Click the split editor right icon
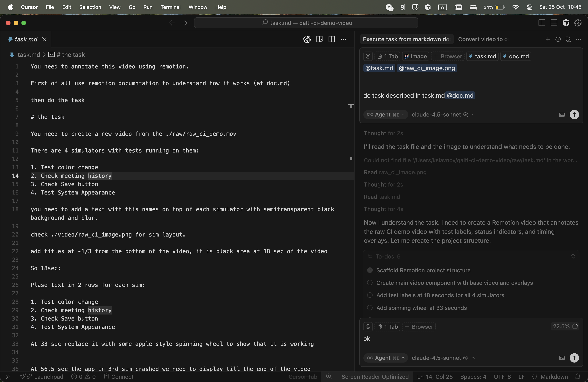The image size is (588, 382). coord(332,39)
